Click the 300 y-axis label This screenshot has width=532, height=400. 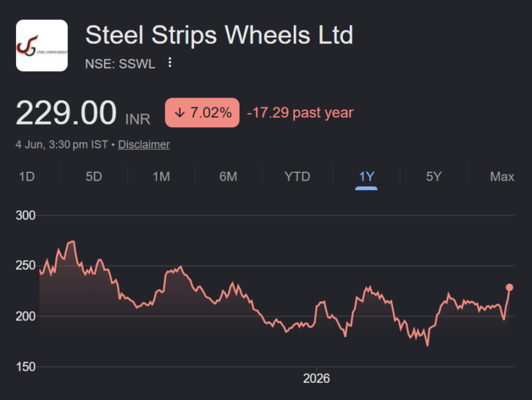click(26, 216)
